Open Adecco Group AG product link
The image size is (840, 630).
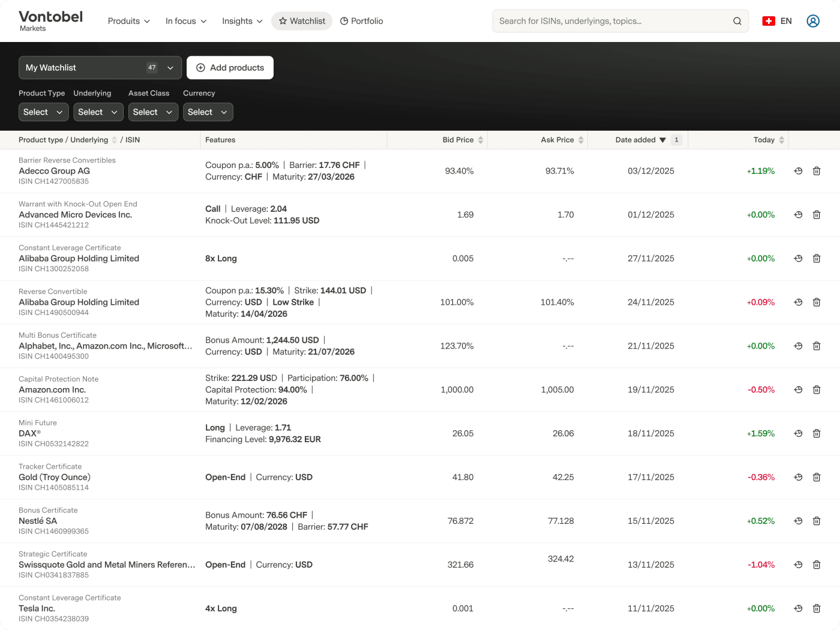point(54,171)
